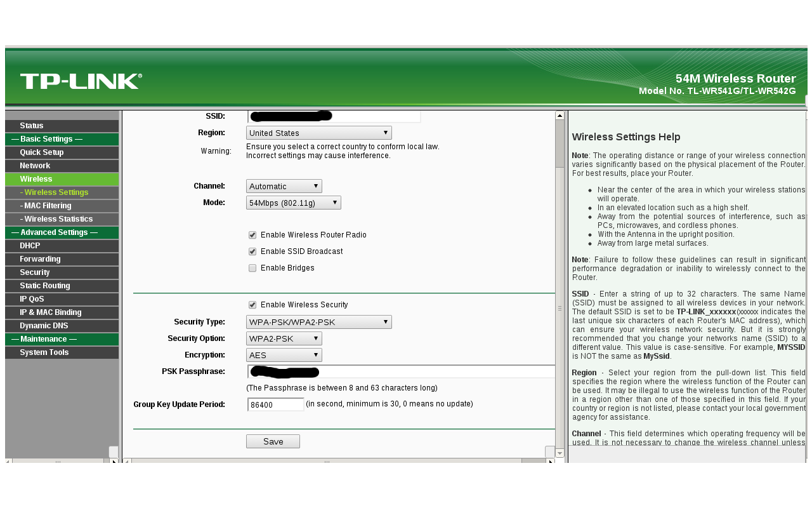
Task: Go to the Network menu item
Action: (62, 166)
